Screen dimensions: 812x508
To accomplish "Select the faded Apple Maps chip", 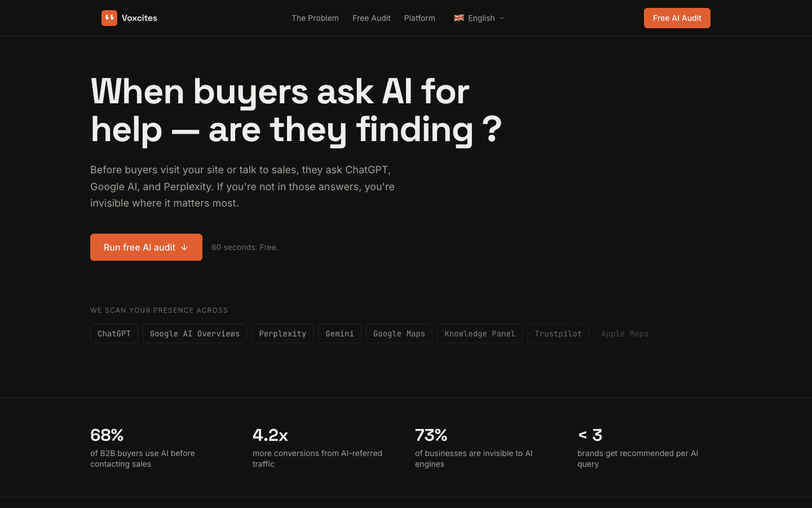I will click(x=625, y=334).
